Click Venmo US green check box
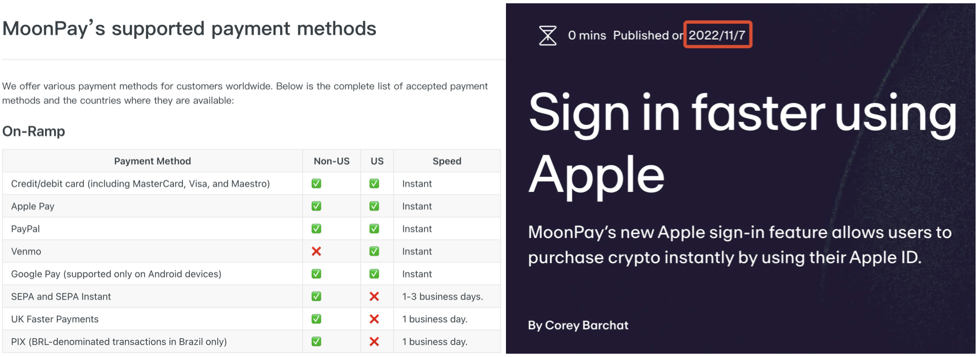Image resolution: width=980 pixels, height=357 pixels. point(374,251)
